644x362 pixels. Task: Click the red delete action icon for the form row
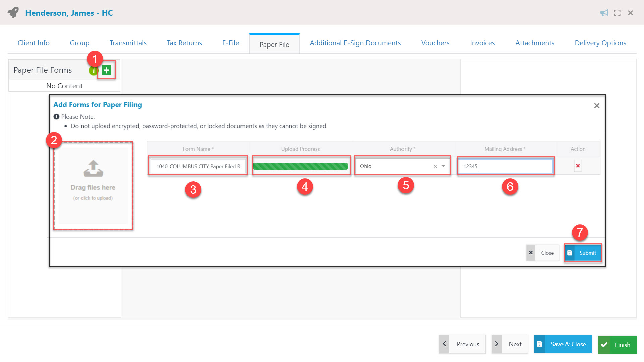coord(578,166)
